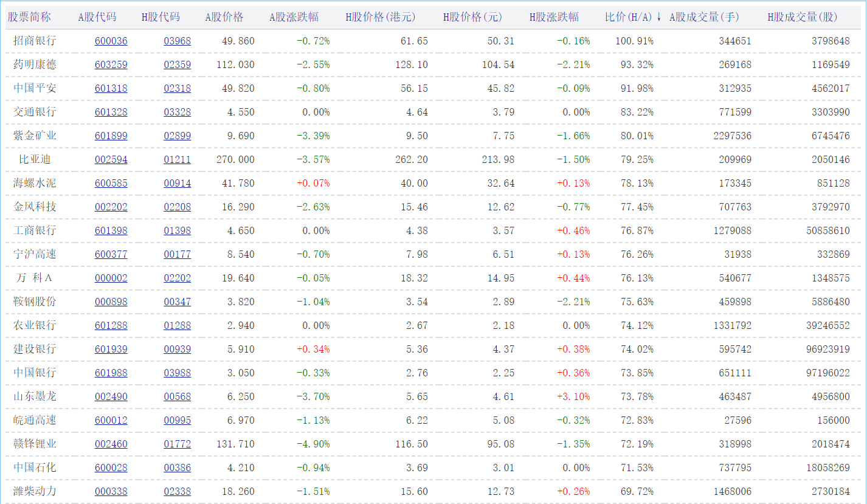Image resolution: width=867 pixels, height=504 pixels.
Task: Open A-share code 603259 link
Action: tap(111, 64)
